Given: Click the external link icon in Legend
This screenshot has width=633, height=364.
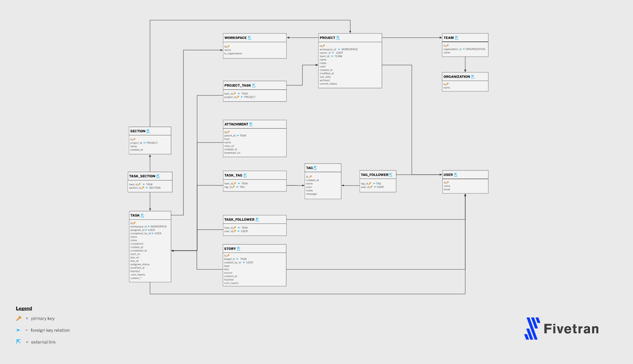Looking at the screenshot, I should (18, 341).
